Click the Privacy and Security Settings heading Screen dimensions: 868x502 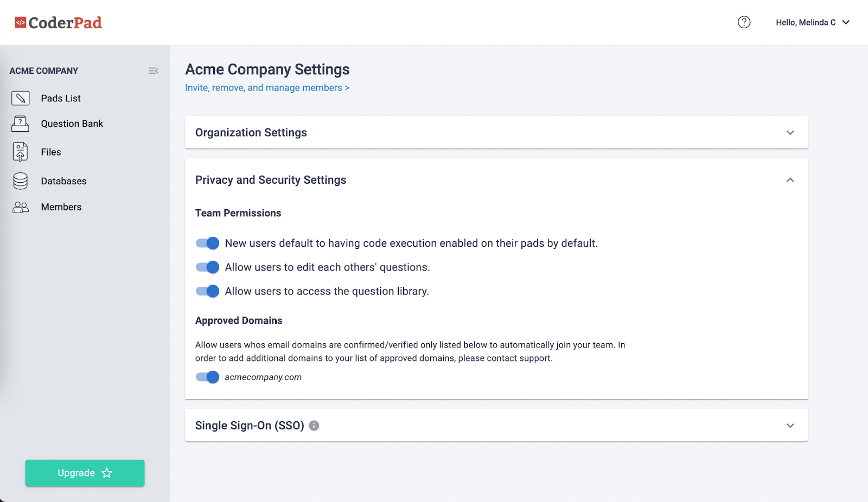click(271, 180)
